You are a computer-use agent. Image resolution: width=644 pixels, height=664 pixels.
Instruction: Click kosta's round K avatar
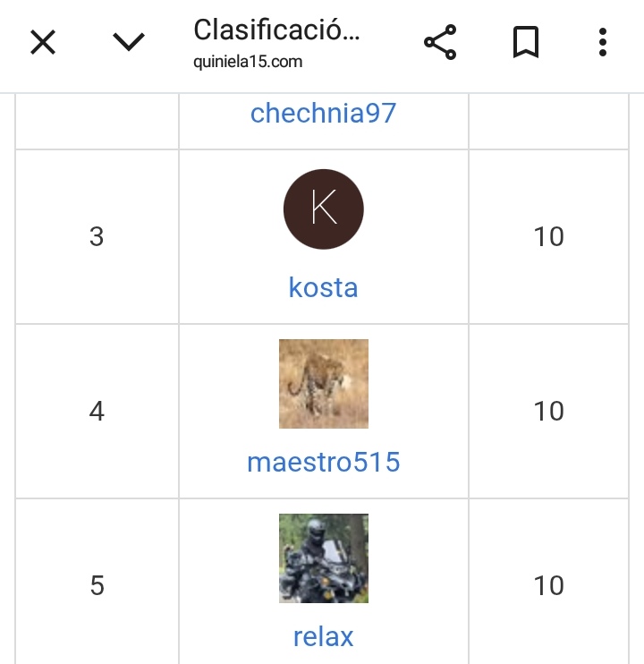point(323,209)
